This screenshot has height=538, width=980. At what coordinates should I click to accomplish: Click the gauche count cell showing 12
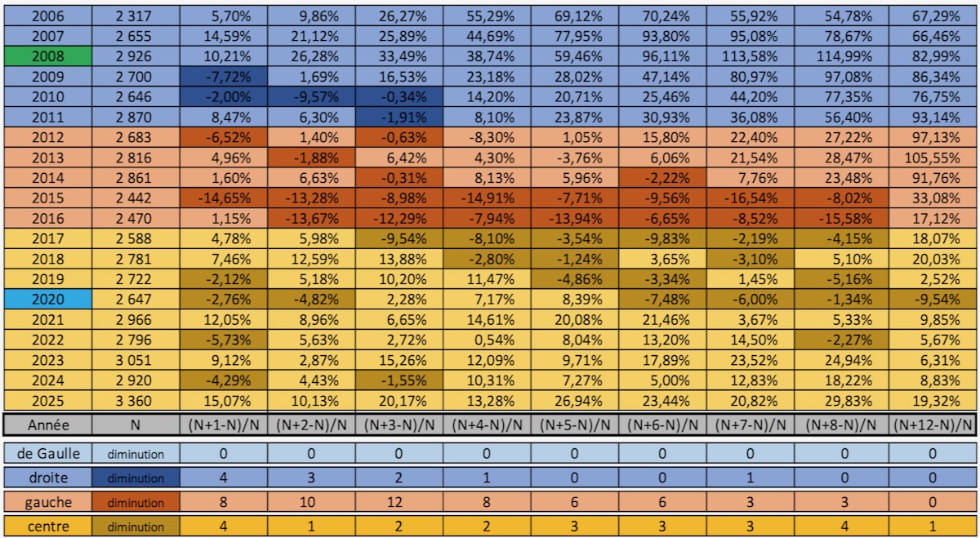click(x=399, y=503)
